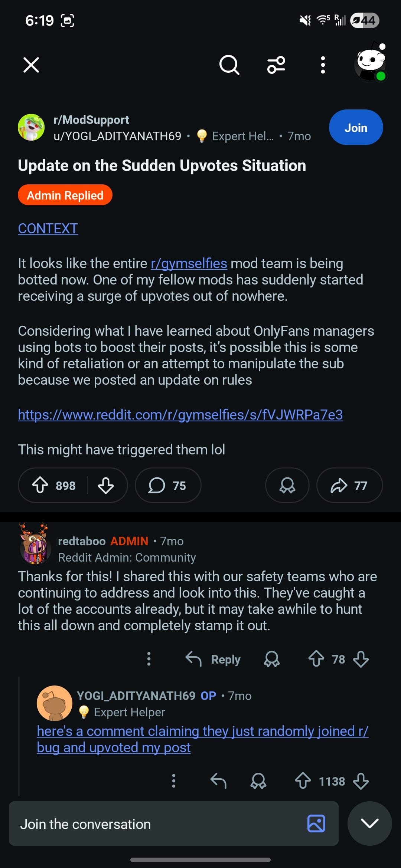The width and height of the screenshot is (401, 868).
Task: Tap the down-chevron jump button
Action: point(369,823)
